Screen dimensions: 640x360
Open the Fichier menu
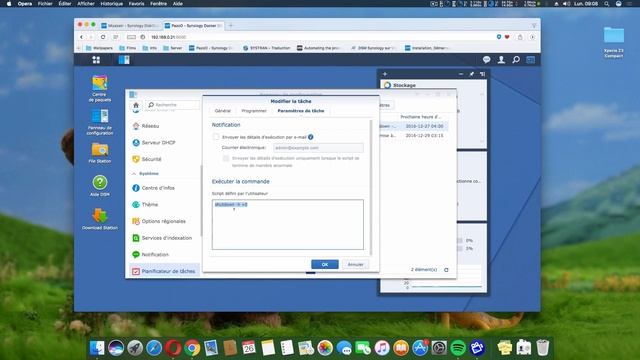click(45, 4)
